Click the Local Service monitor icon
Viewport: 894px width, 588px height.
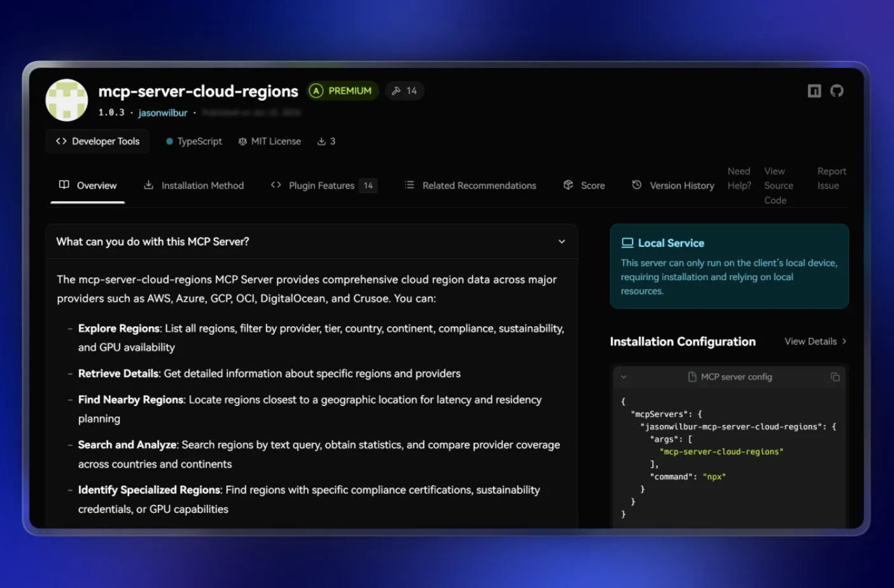(627, 242)
